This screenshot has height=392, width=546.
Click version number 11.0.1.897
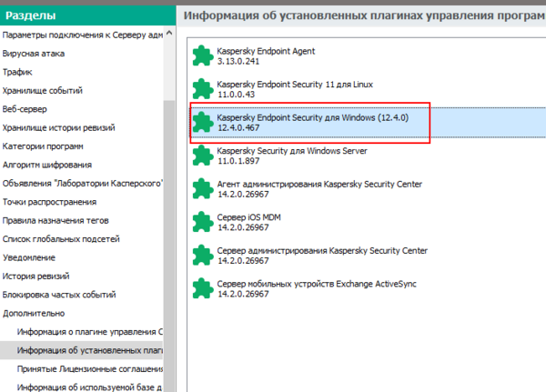[x=238, y=161]
